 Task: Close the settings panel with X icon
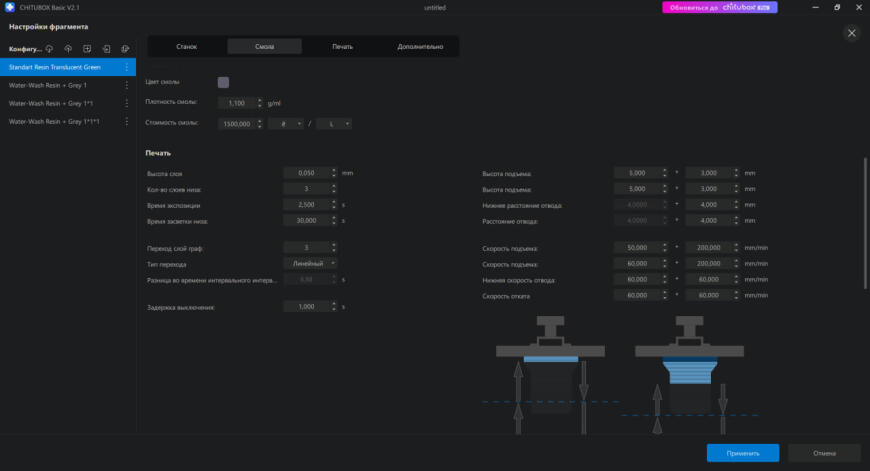[x=852, y=33]
